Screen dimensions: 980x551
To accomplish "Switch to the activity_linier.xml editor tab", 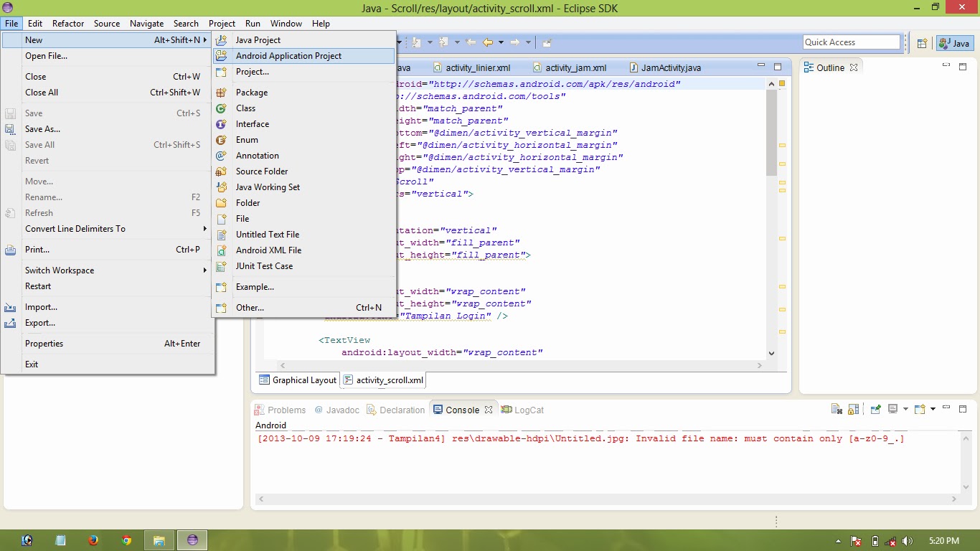I will coord(472,68).
